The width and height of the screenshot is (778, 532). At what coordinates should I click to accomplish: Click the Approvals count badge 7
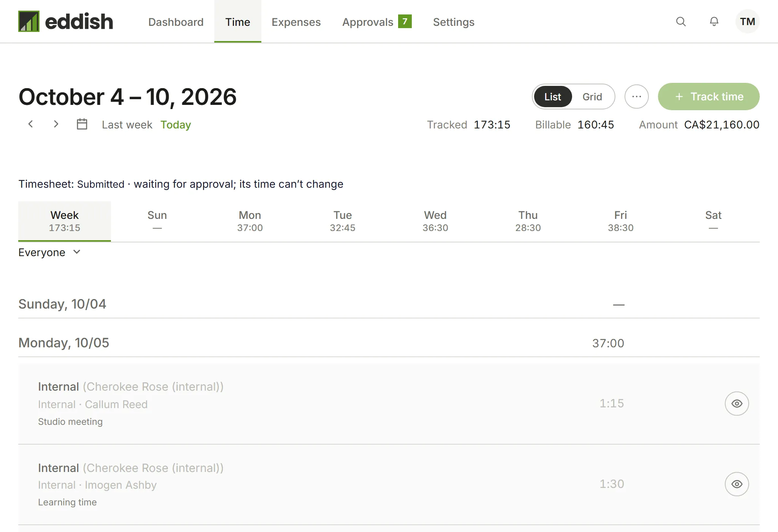click(x=405, y=21)
